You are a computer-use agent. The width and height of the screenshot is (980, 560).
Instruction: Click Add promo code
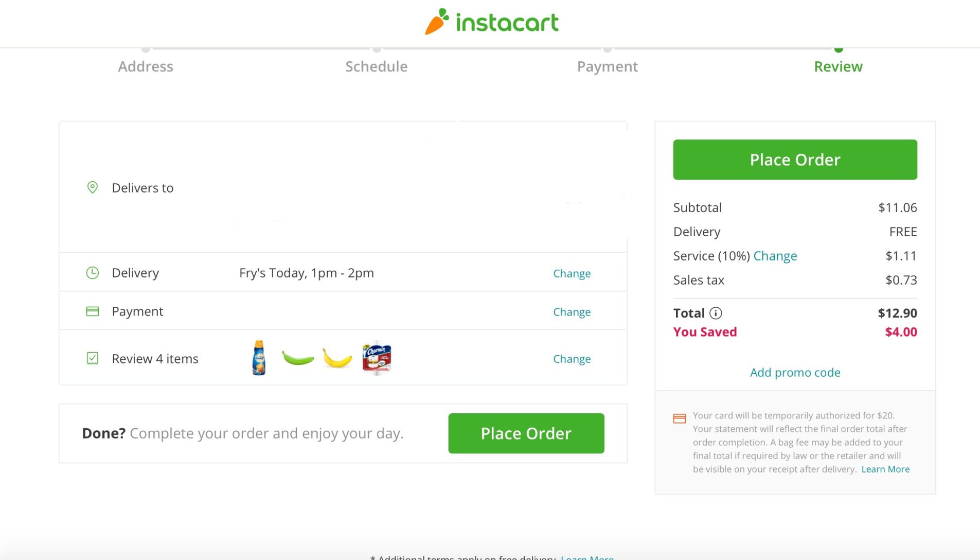click(794, 372)
